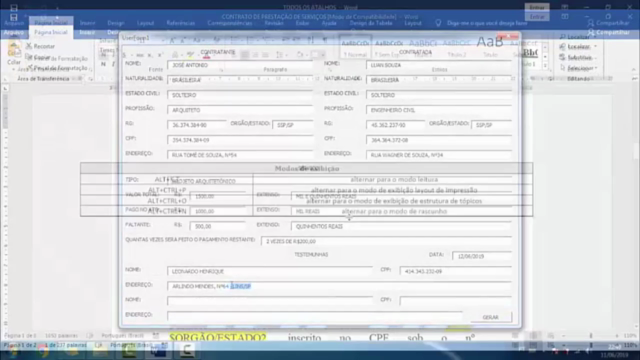Click the green Excel icon in the taskbar
The height and width of the screenshot is (360, 640).
(x=129, y=351)
